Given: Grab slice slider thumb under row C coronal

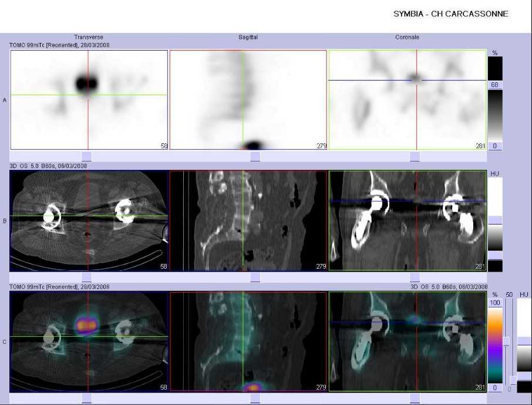Looking at the screenshot, I should (x=415, y=398).
